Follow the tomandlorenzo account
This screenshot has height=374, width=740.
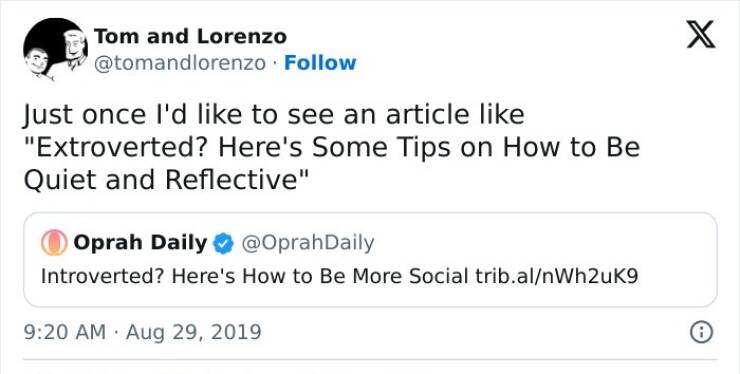click(320, 63)
